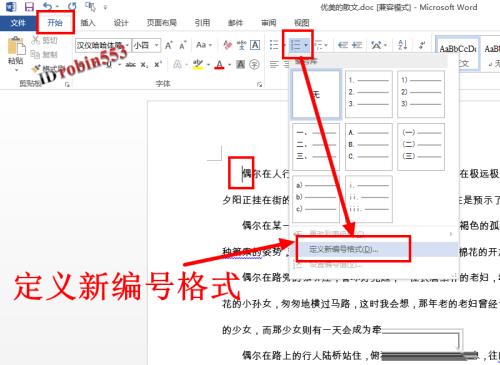Select the 无 (none) numbering format
500x365 pixels.
click(x=316, y=94)
